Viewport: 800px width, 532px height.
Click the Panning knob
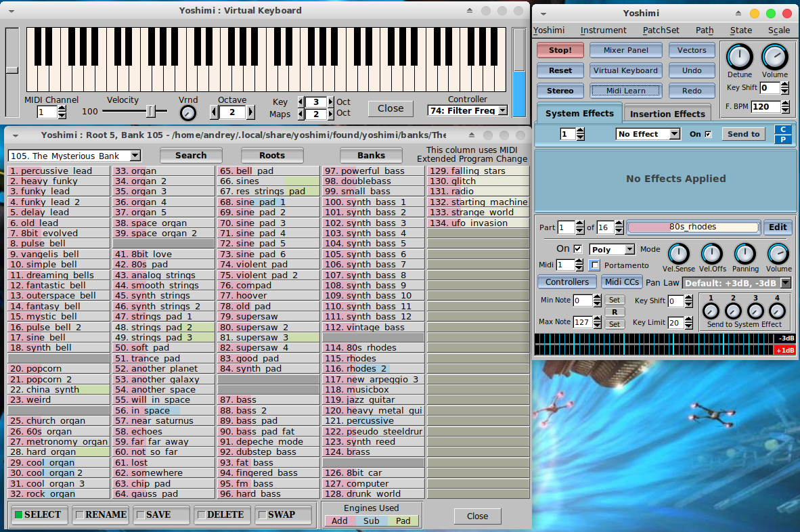coord(745,254)
